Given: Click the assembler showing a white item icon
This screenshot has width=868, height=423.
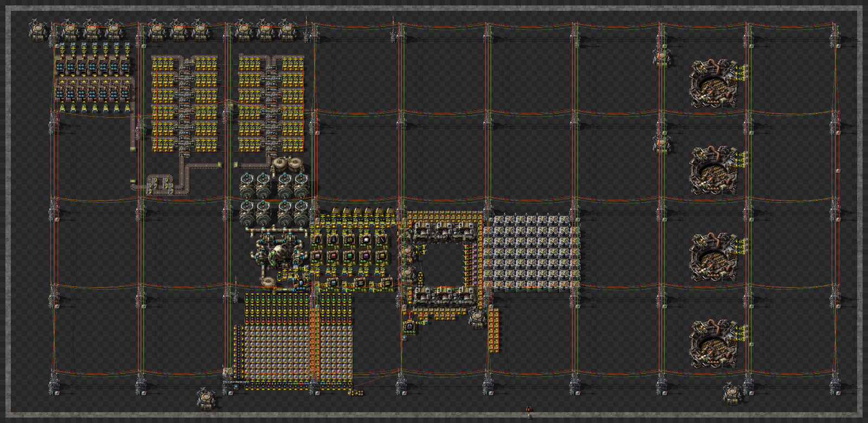Looking at the screenshot, I should (x=365, y=240).
